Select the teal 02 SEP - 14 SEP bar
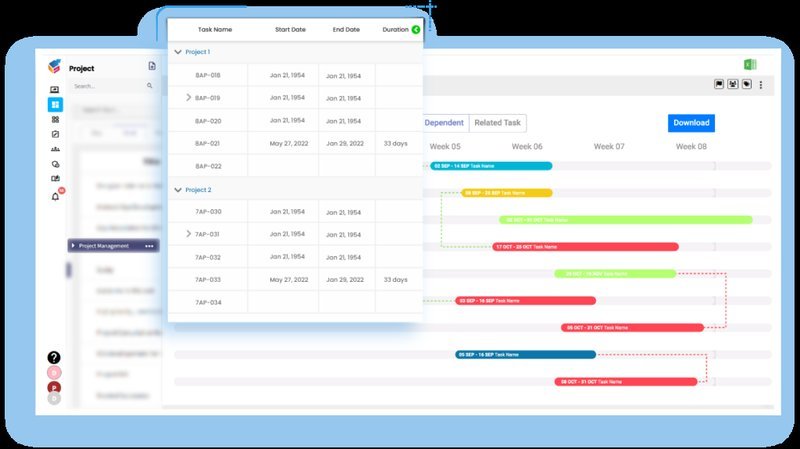This screenshot has width=800, height=449. [491, 166]
